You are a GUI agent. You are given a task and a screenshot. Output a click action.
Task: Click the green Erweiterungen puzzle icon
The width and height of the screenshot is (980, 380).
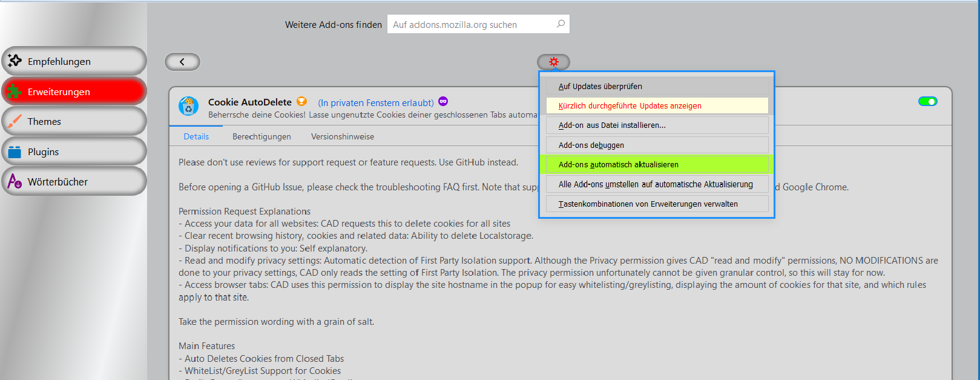(13, 92)
